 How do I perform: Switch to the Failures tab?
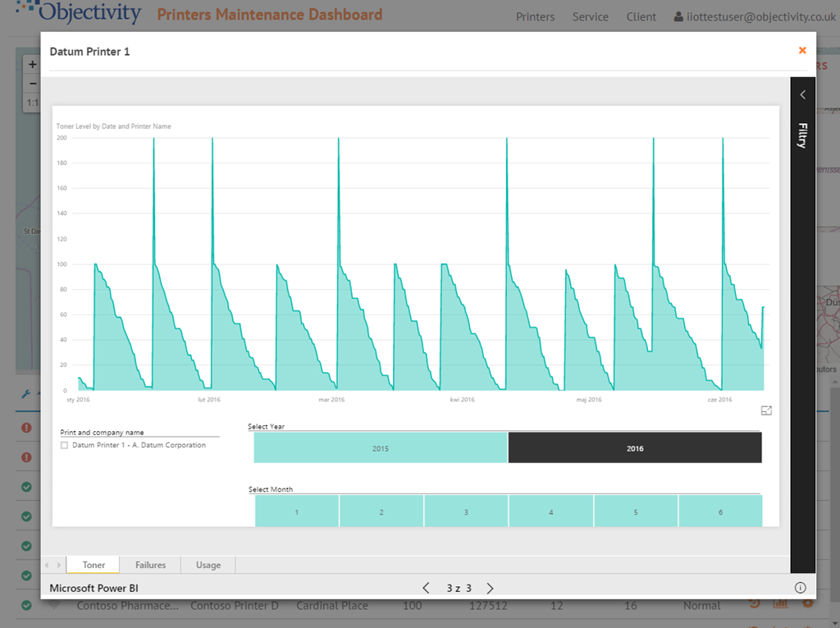point(151,565)
